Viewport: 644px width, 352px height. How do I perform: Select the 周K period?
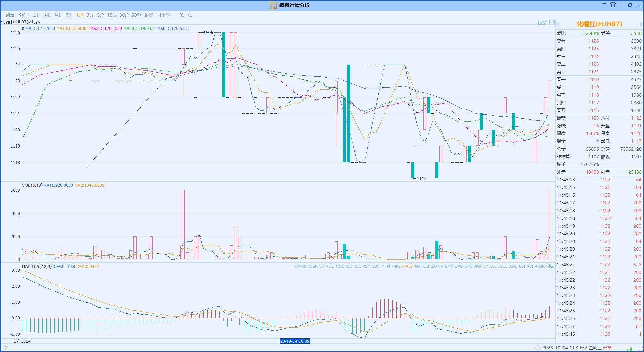click(47, 15)
